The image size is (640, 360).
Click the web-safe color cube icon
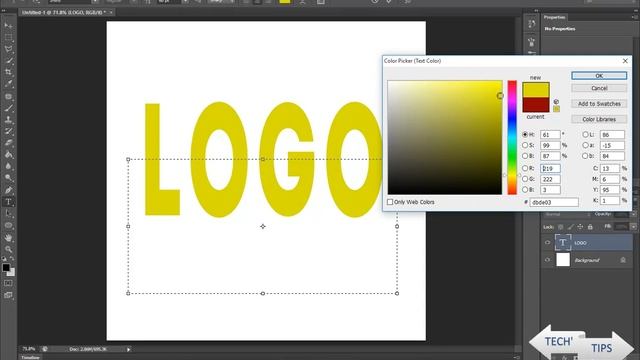coord(556,102)
